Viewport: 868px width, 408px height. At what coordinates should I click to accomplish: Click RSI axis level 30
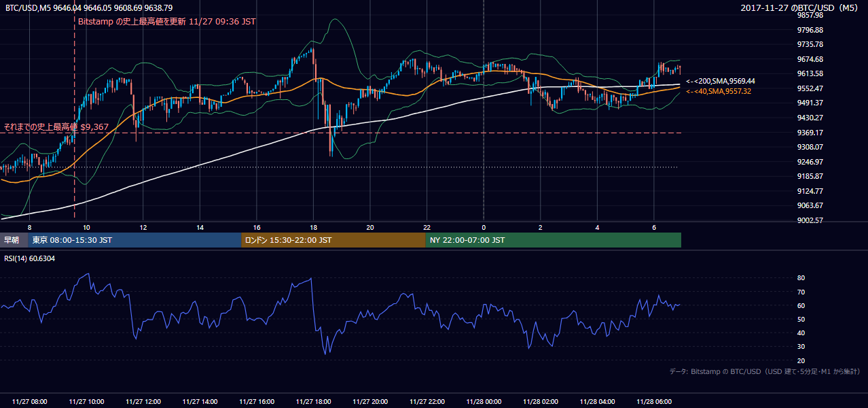pos(801,347)
